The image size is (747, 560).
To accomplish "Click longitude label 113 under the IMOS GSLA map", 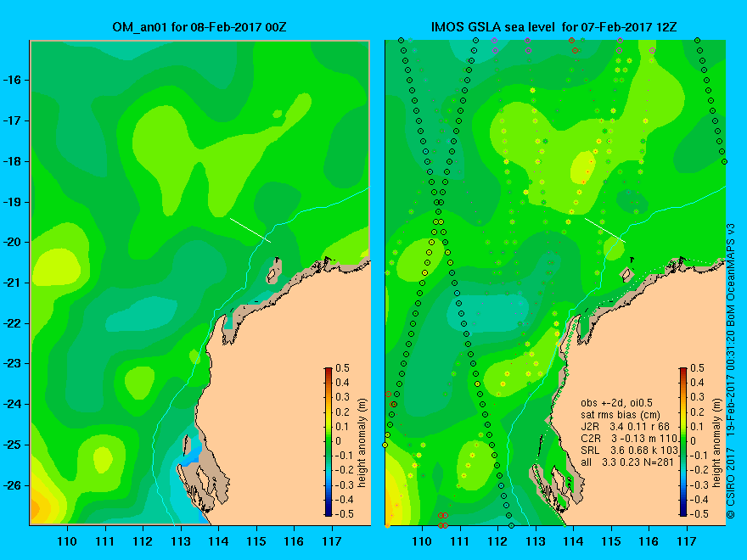I will (536, 541).
